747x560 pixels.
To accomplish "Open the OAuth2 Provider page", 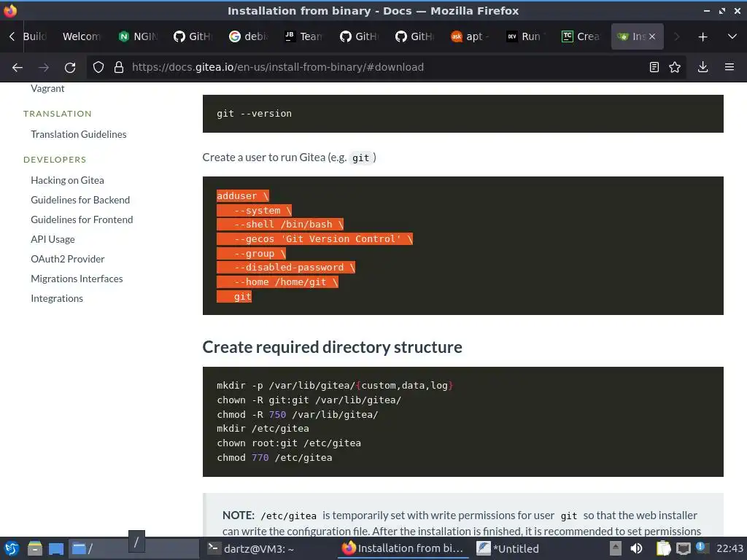I will pos(68,259).
